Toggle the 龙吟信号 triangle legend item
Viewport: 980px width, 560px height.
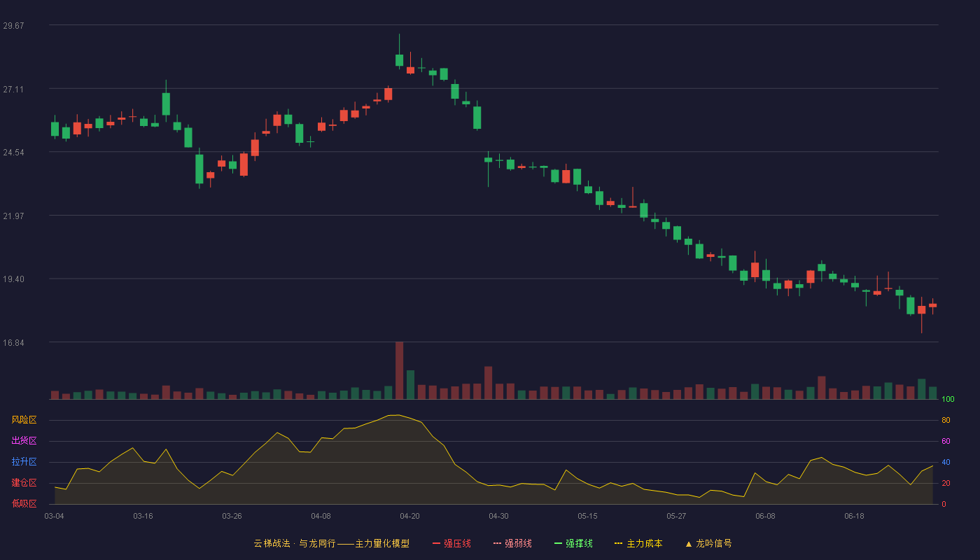click(x=708, y=543)
